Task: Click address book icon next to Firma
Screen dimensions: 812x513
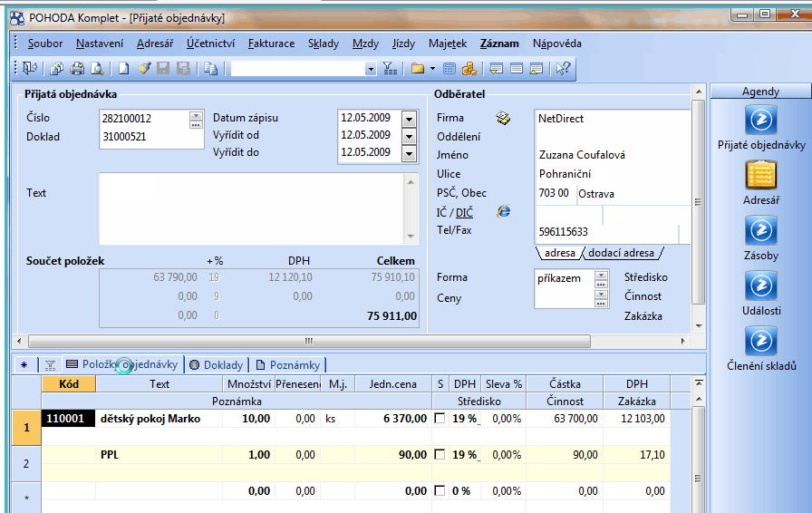Action: click(x=503, y=118)
